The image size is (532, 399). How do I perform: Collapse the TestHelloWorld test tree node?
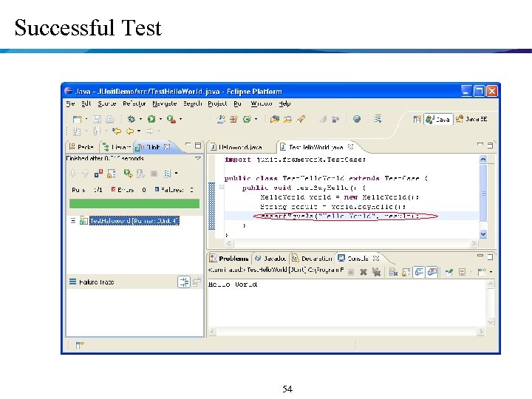(x=73, y=221)
